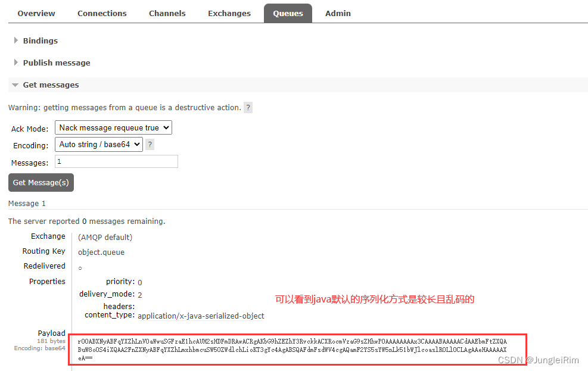588x371 pixels.
Task: Open the Admin tab
Action: pyautogui.click(x=338, y=13)
